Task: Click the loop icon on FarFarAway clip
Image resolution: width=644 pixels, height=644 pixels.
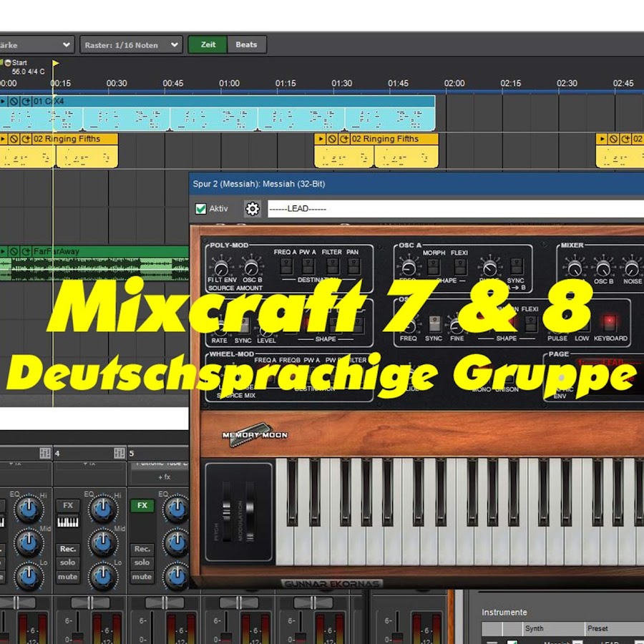Action: coord(26,251)
